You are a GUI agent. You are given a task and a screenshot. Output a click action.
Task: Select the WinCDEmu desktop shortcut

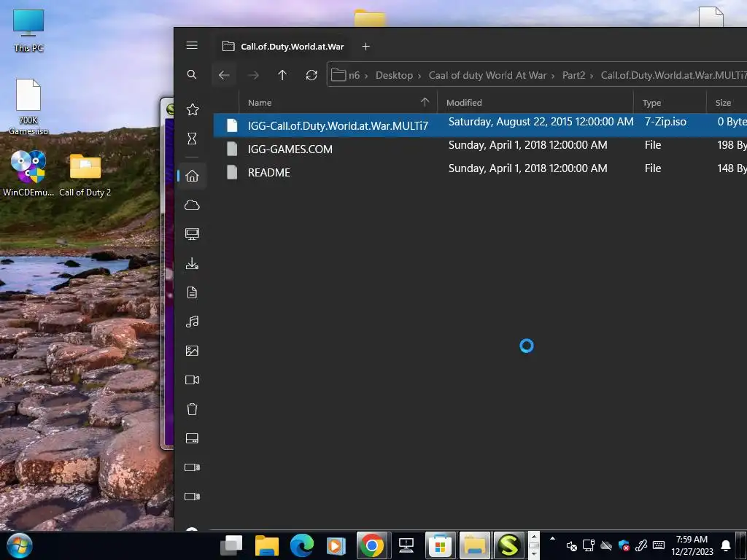[x=28, y=173]
